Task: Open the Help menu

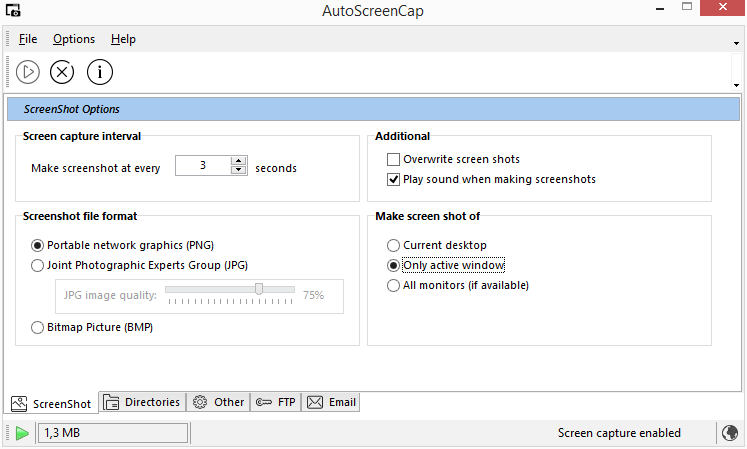Action: tap(123, 39)
